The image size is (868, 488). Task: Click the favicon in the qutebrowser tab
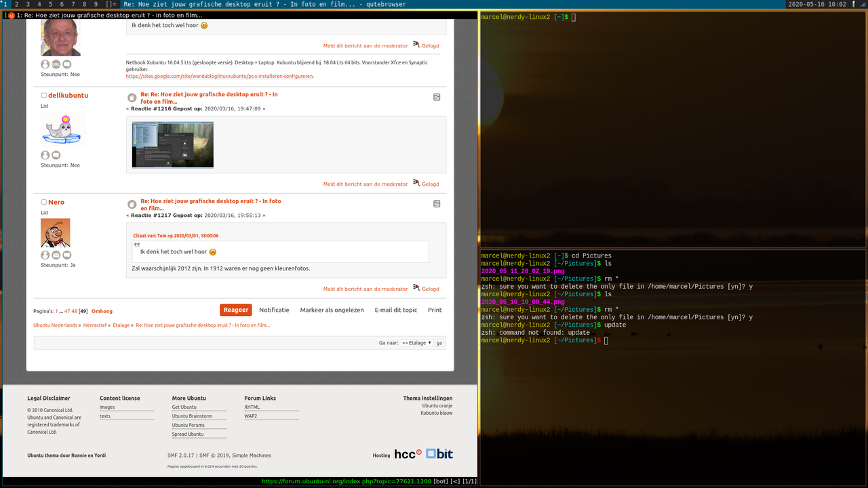(x=11, y=15)
